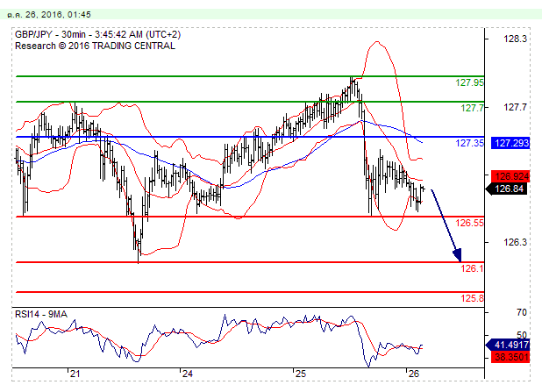Screen dimensions: 542x392
Task: Click the blue 41.4917 RSI value tag
Action: click(x=508, y=345)
